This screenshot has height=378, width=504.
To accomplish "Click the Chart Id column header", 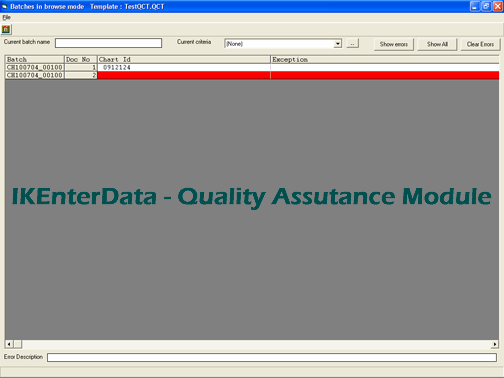I will coord(184,59).
